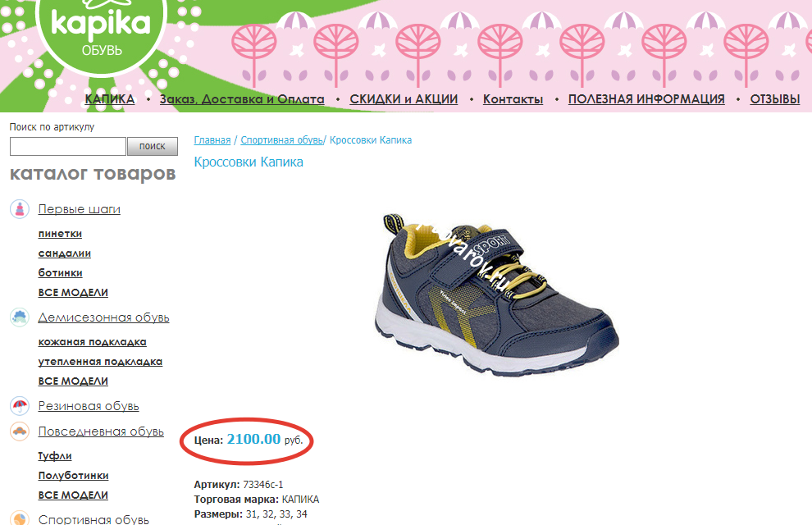Image resolution: width=812 pixels, height=525 pixels.
Task: Follow the Спортивная обувь breadcrumb link
Action: click(x=281, y=140)
